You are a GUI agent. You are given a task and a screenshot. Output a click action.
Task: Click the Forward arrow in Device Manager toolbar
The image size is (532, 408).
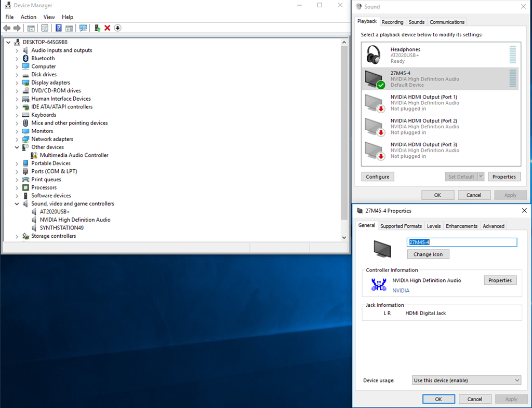point(17,28)
